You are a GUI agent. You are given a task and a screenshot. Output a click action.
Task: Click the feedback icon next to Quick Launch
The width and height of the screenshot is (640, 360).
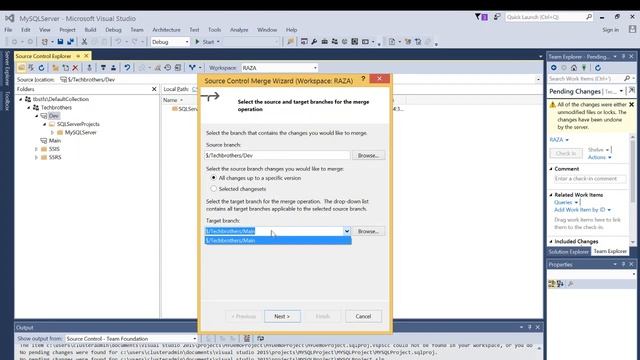497,17
